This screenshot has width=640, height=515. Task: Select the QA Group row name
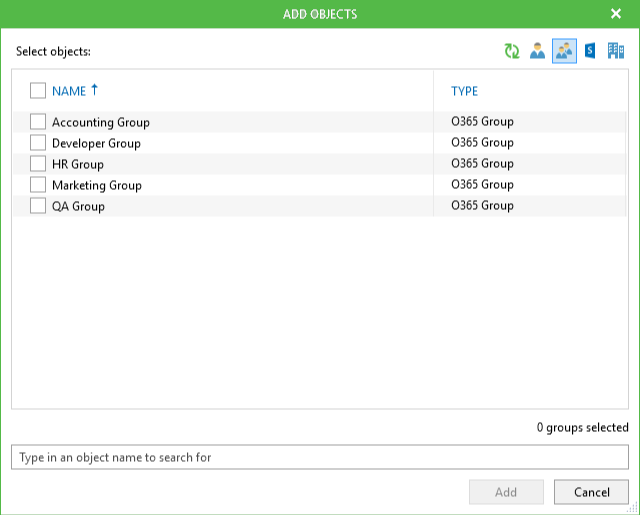[78, 206]
